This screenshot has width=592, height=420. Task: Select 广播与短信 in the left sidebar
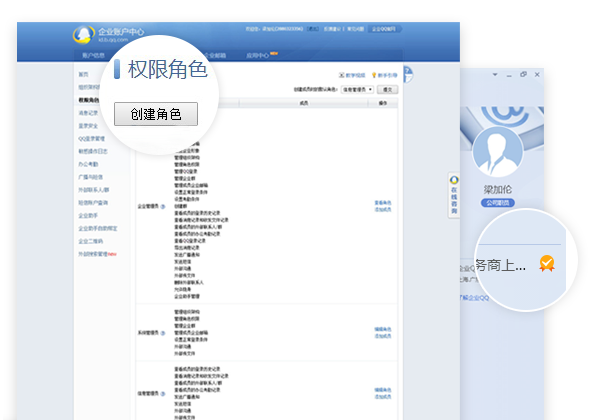[x=90, y=177]
